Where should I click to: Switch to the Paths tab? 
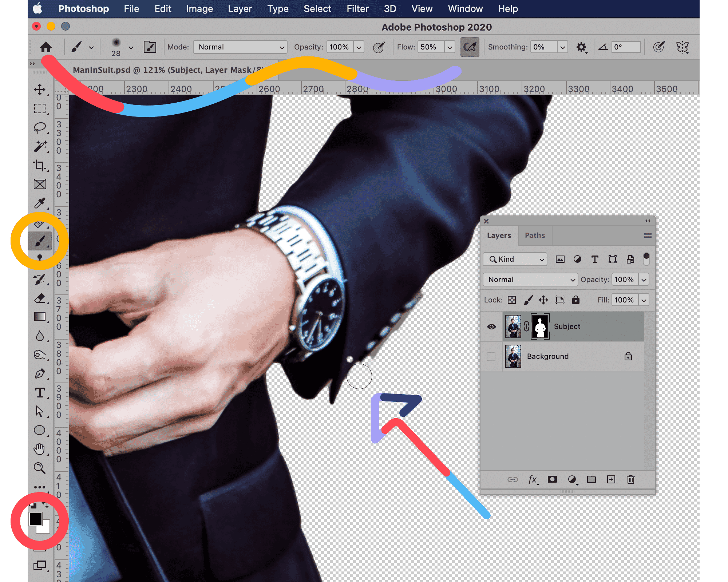click(x=535, y=235)
